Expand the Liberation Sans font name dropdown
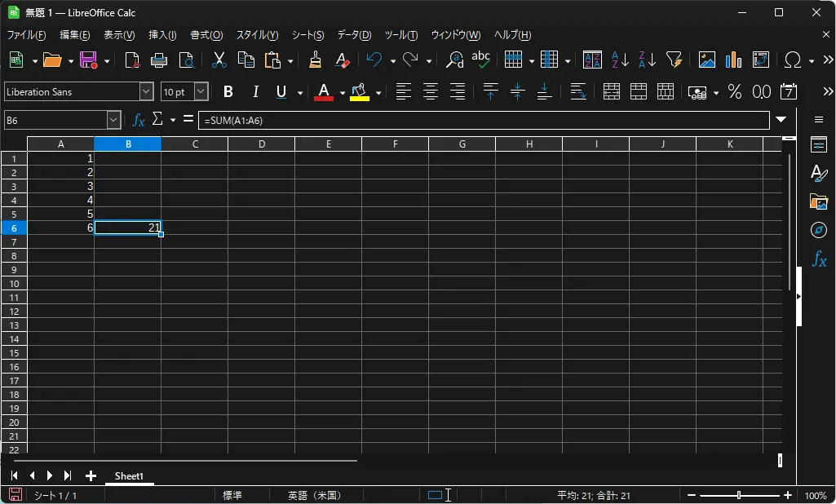 (x=146, y=92)
